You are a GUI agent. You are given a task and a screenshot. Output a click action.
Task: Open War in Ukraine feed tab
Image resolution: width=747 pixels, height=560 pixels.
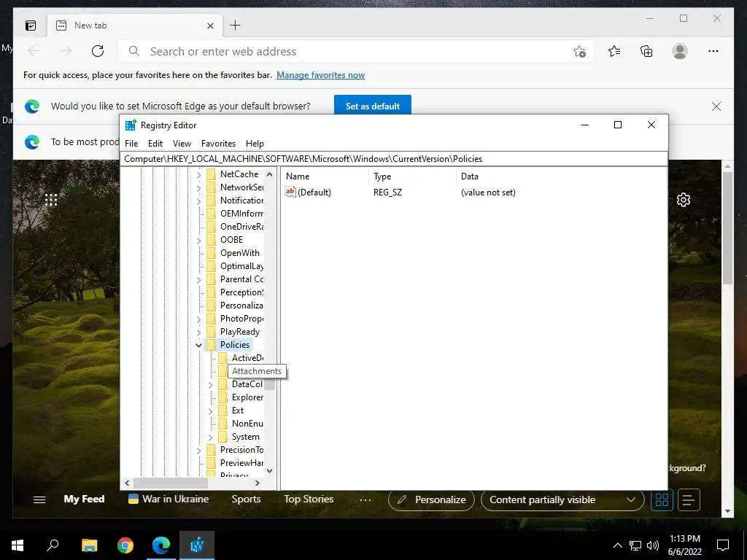tap(169, 499)
